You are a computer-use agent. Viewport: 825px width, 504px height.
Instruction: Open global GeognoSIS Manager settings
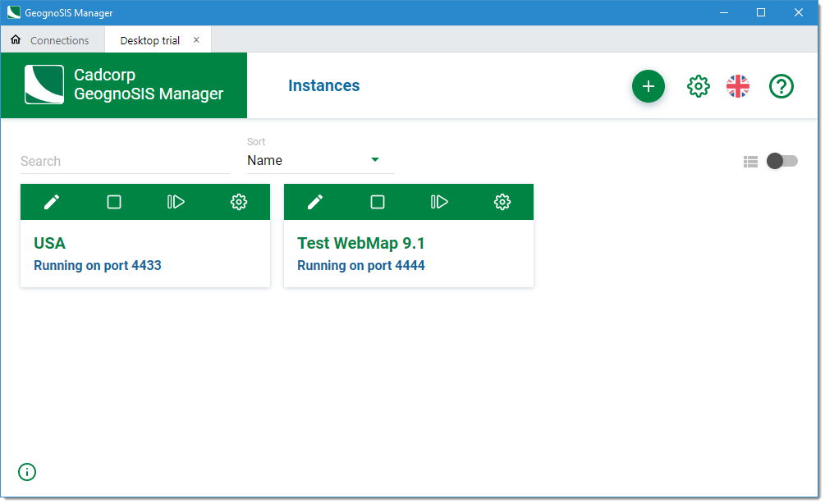pyautogui.click(x=698, y=85)
